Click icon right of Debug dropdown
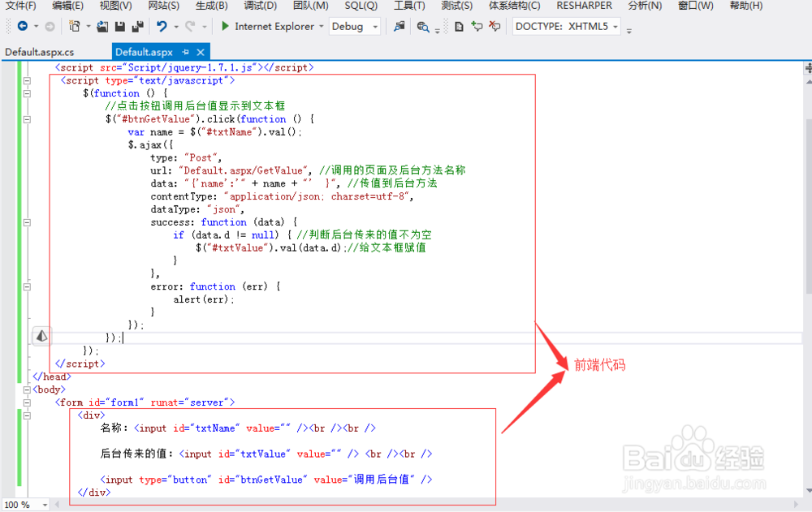The image size is (812, 512). (x=399, y=27)
